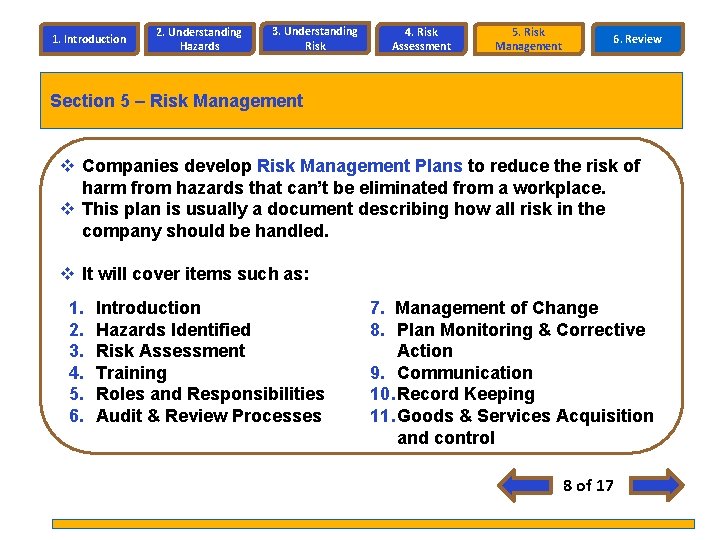Open the 4. Risk Assessment tab
720x540 pixels.
(x=422, y=39)
